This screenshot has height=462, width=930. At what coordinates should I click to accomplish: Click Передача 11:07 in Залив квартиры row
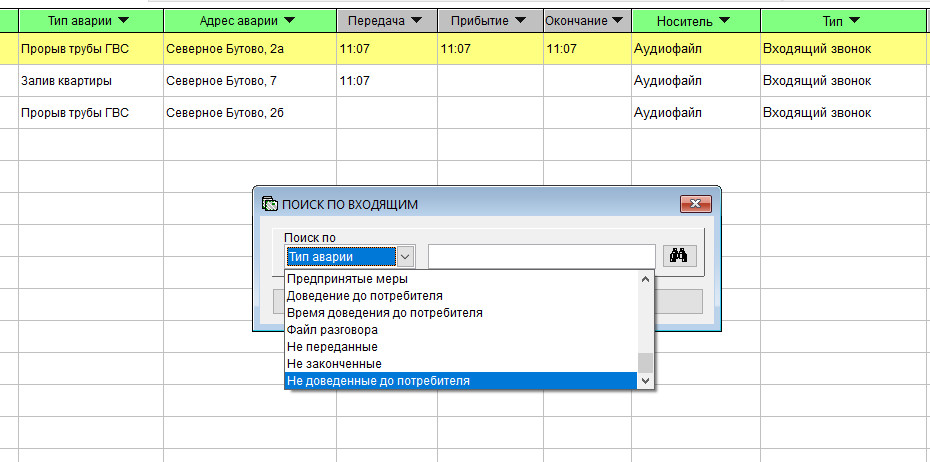click(355, 81)
